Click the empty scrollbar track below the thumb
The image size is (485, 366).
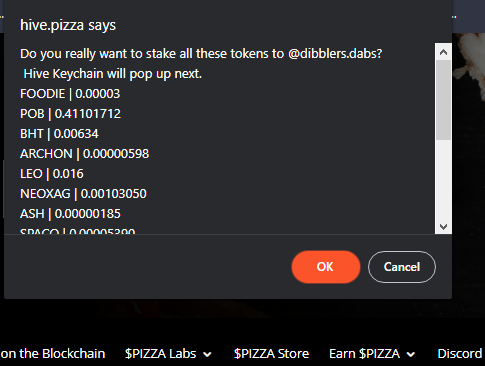tap(443, 179)
